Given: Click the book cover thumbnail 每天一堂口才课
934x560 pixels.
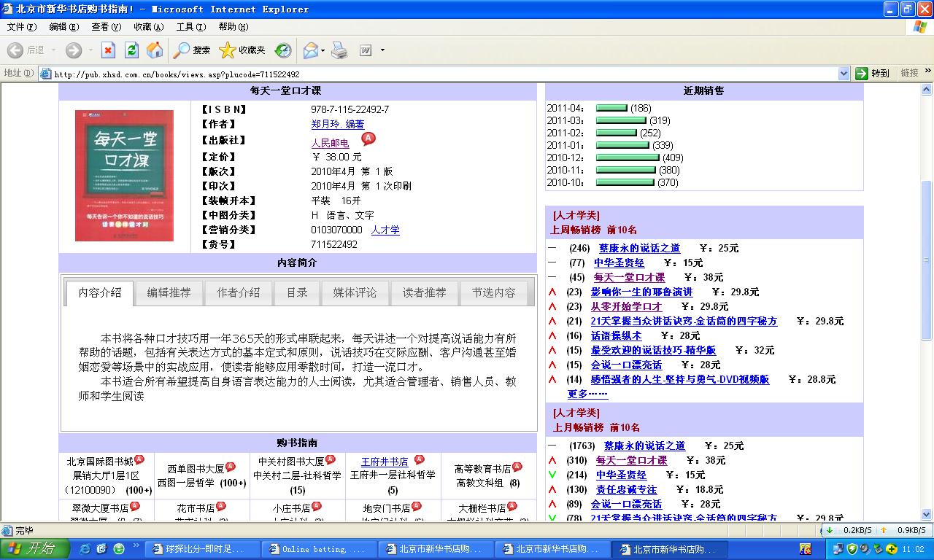Looking at the screenshot, I should coord(124,175).
